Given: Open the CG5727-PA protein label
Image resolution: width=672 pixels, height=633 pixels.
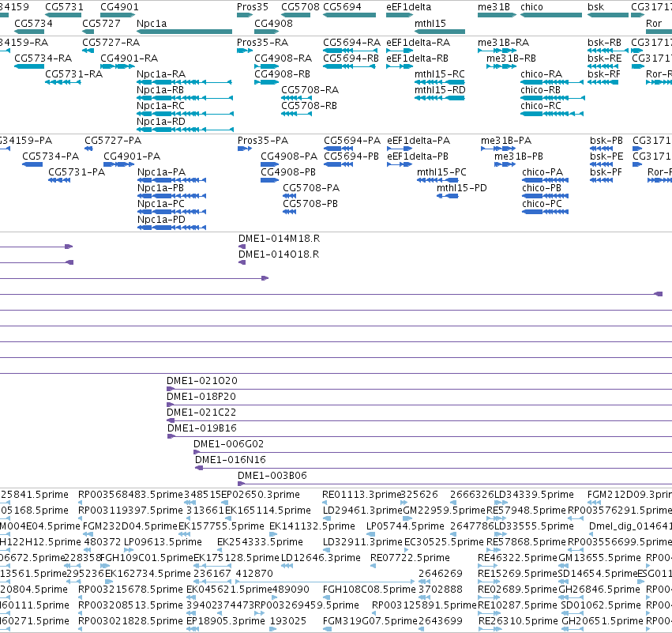Looking at the screenshot, I should [113, 141].
